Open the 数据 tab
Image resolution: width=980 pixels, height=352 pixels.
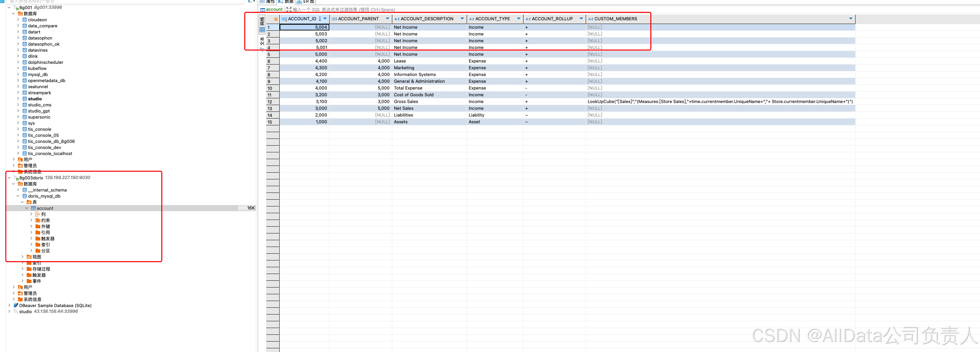pyautogui.click(x=286, y=2)
